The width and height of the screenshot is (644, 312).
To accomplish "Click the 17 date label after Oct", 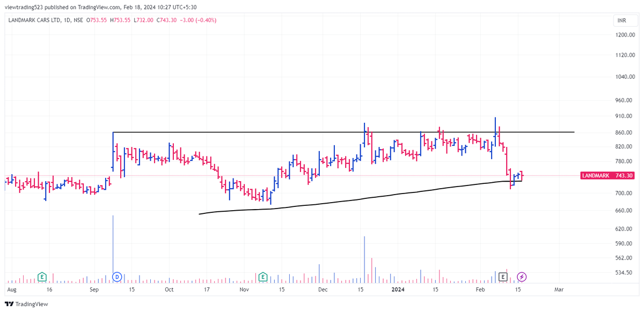I will tap(207, 289).
